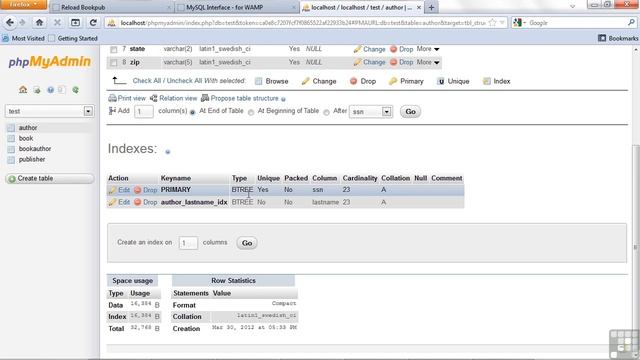Click Propose table structure link
Screen dimensions: 640x360
point(240,98)
